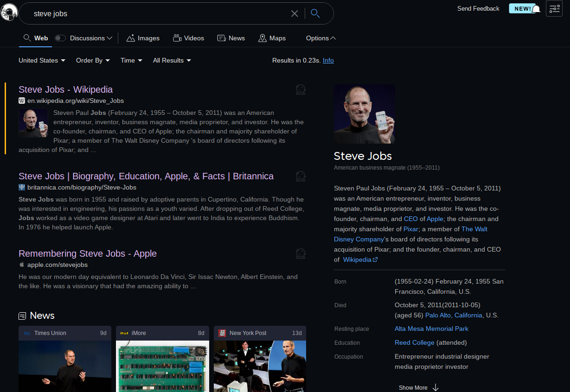Open the United States region dropdown
Viewport: 570px width, 392px height.
coord(42,60)
